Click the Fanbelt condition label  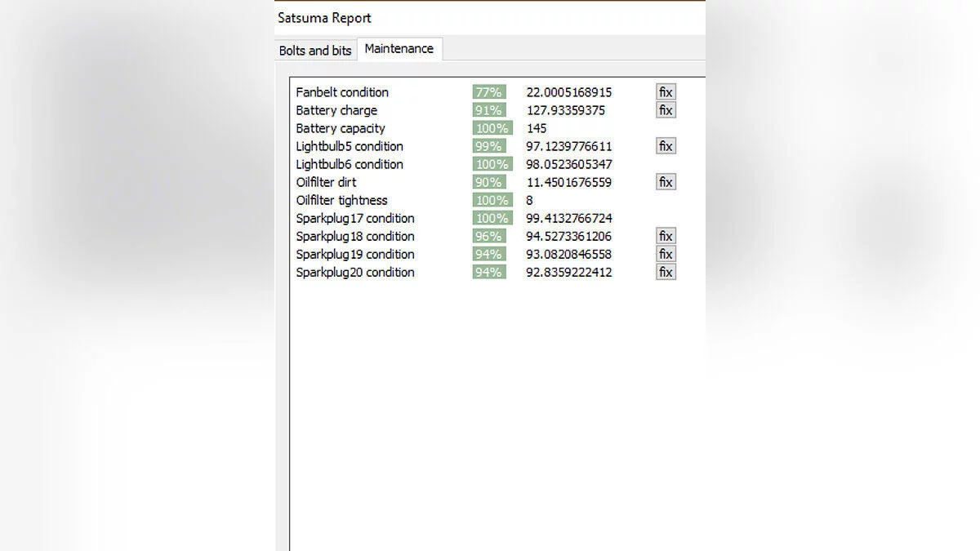pos(342,92)
